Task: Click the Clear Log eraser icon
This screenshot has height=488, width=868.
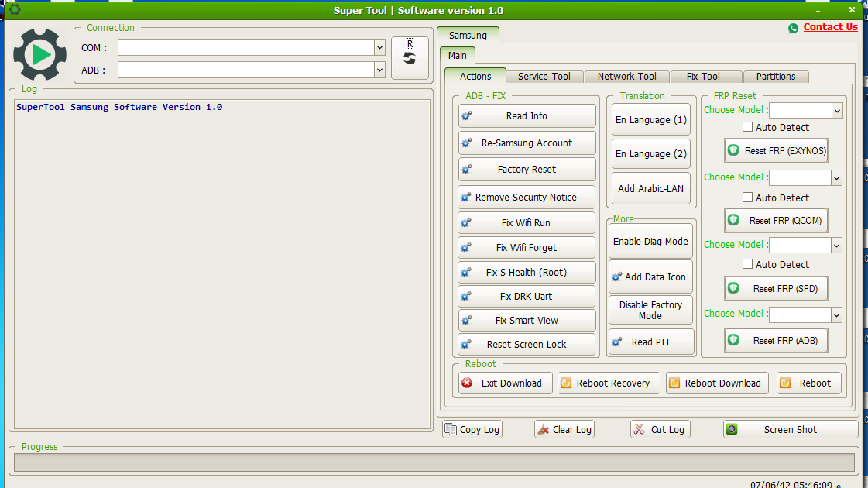Action: [x=544, y=429]
